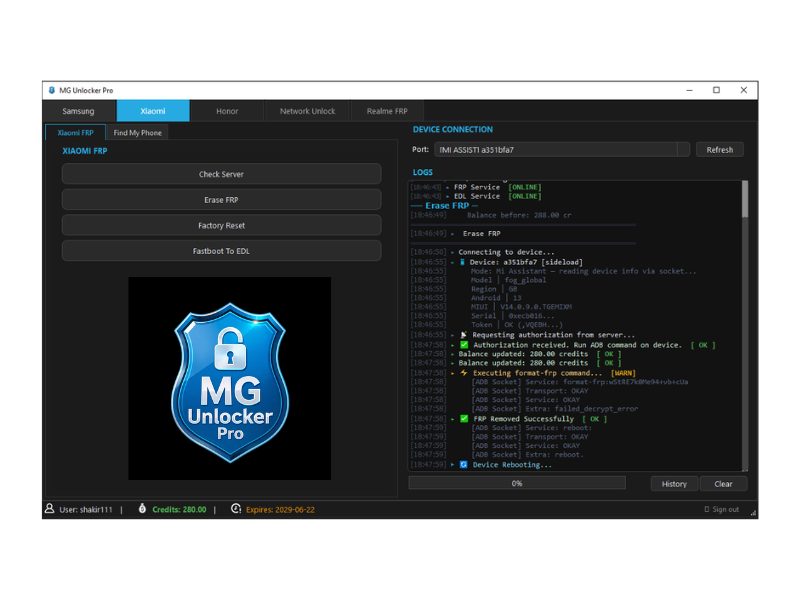The image size is (800, 600).
Task: Click the MG Unlocker Pro shield logo
Action: coord(230,382)
